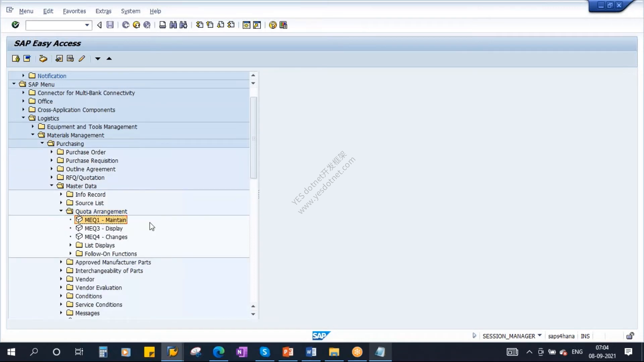Click the tree scroll-down arrow at bottom
The image size is (644, 362).
pyautogui.click(x=253, y=314)
